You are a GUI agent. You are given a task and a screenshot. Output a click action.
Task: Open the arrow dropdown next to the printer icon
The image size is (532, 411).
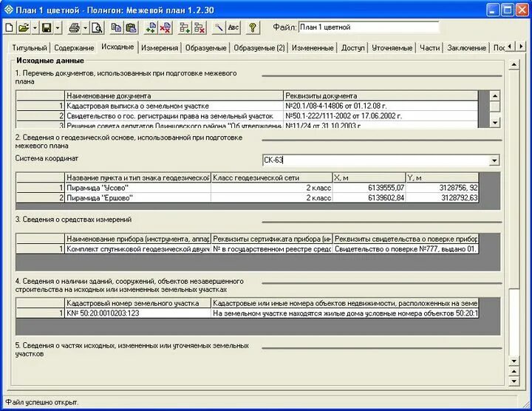tap(86, 27)
